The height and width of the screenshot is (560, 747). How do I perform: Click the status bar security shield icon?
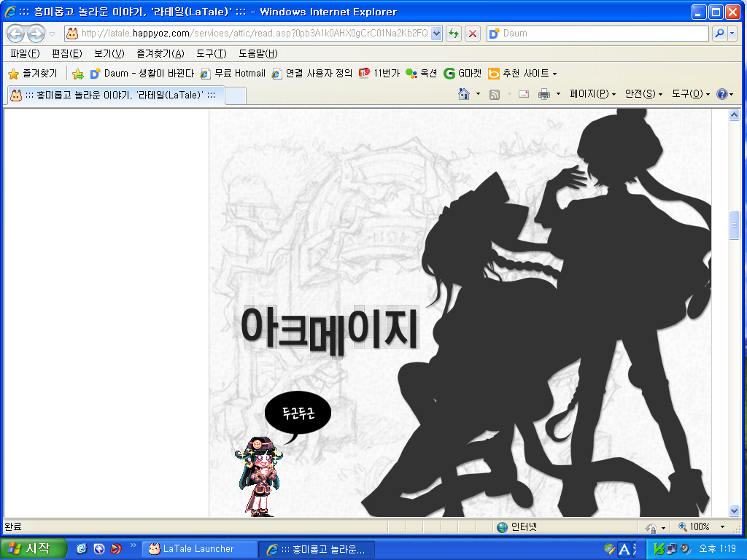[651, 527]
